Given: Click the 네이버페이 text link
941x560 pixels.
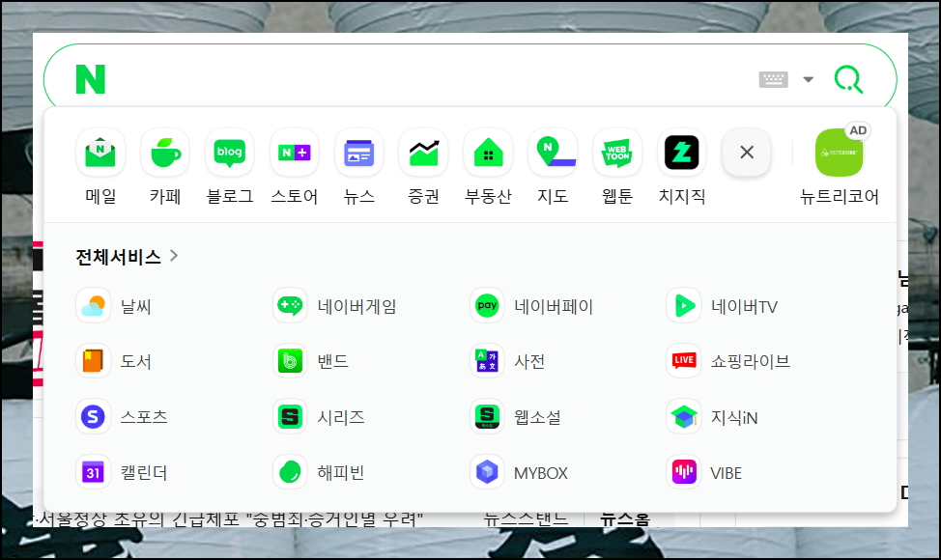Looking at the screenshot, I should click(554, 306).
